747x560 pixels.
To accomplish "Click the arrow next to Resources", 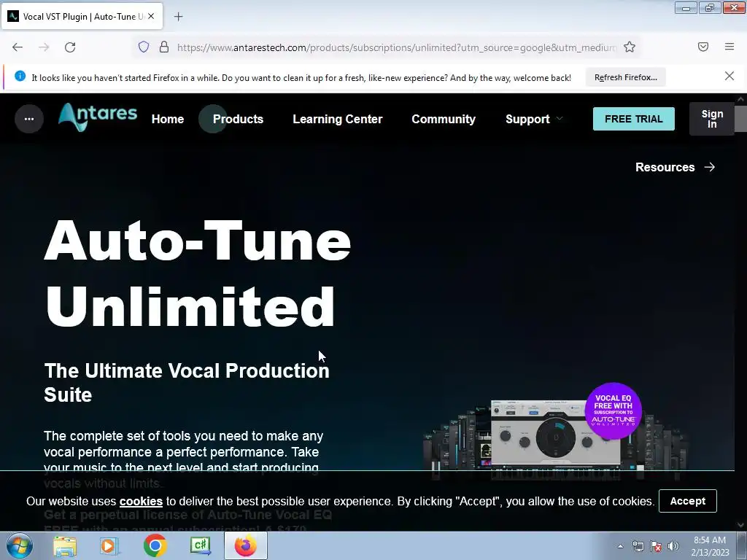I will pyautogui.click(x=710, y=167).
